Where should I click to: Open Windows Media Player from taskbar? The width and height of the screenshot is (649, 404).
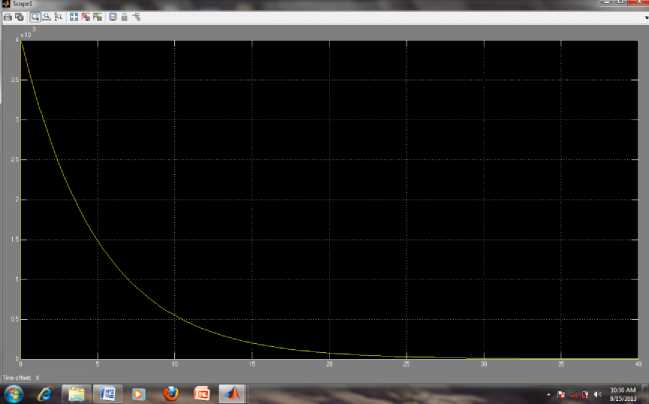(138, 393)
